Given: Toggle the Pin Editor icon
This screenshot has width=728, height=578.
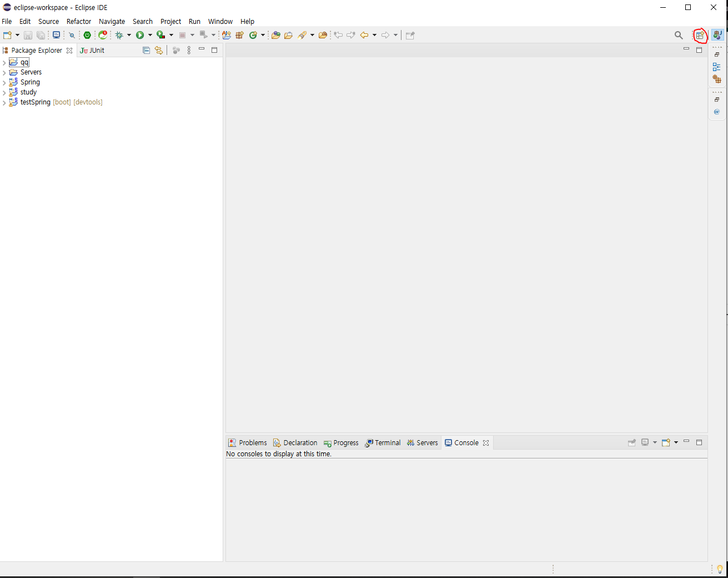Looking at the screenshot, I should [x=410, y=35].
